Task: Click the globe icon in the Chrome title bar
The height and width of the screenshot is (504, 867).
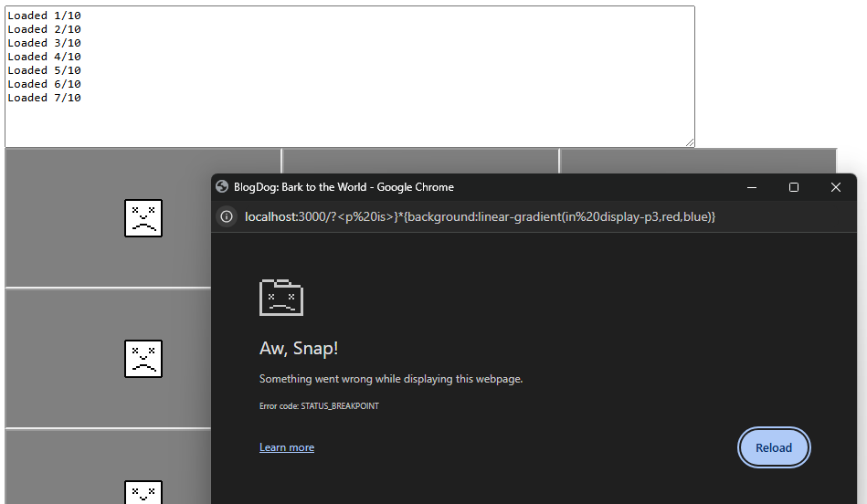Action: (222, 187)
